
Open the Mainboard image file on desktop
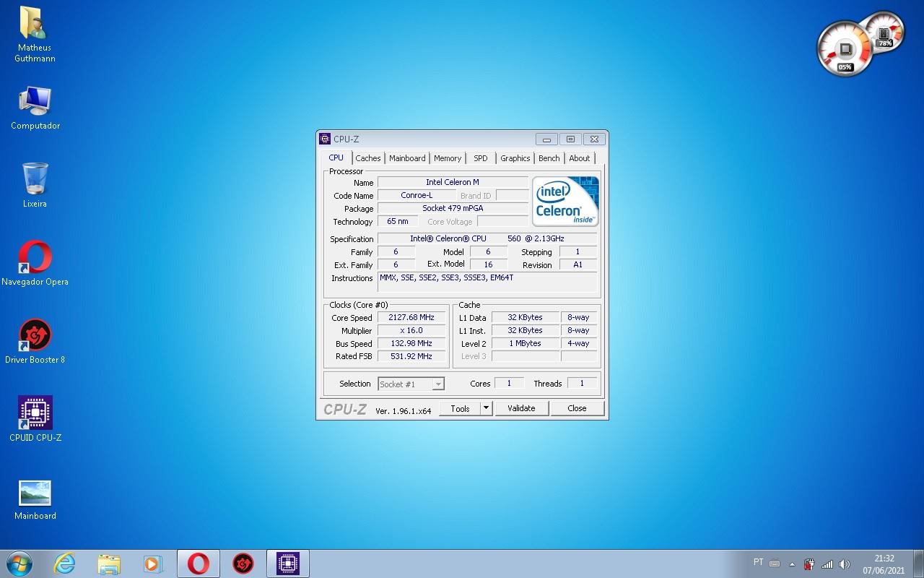coord(35,499)
